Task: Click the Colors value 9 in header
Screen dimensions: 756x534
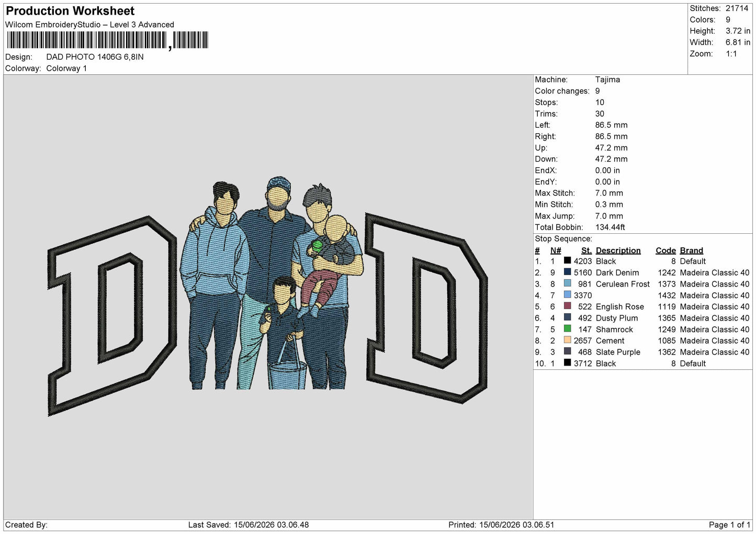Action: click(x=728, y=20)
